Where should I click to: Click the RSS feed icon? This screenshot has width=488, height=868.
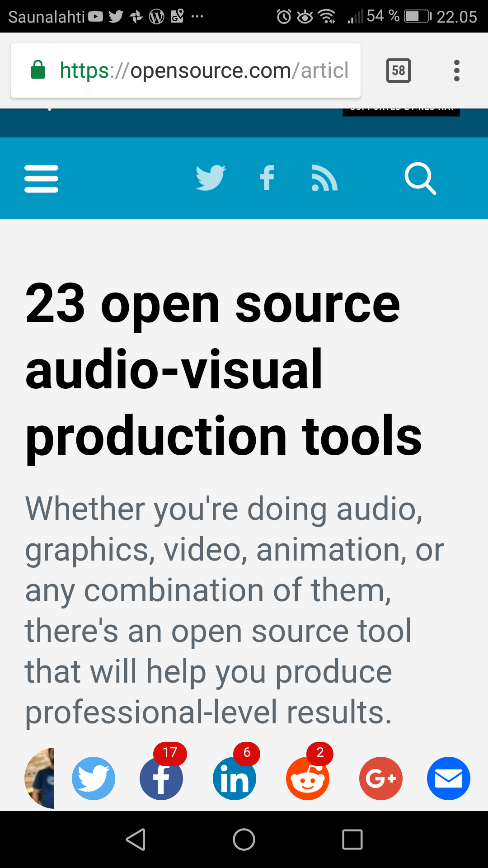pyautogui.click(x=324, y=178)
